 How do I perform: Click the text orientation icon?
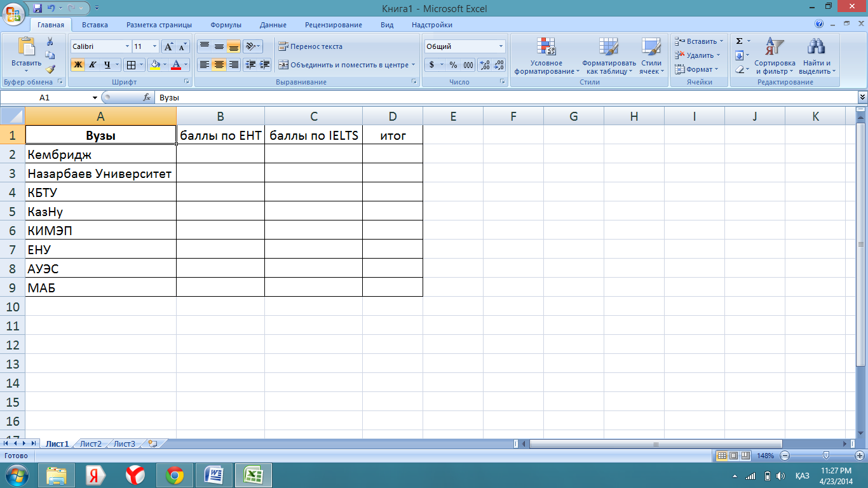(x=250, y=46)
